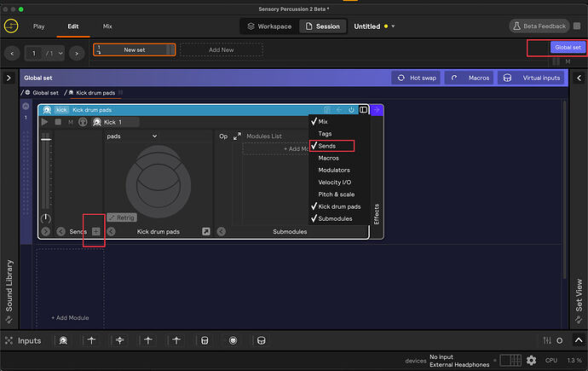The width and height of the screenshot is (588, 371).
Task: Open the Untitled session dropdown arrow
Action: (x=393, y=26)
